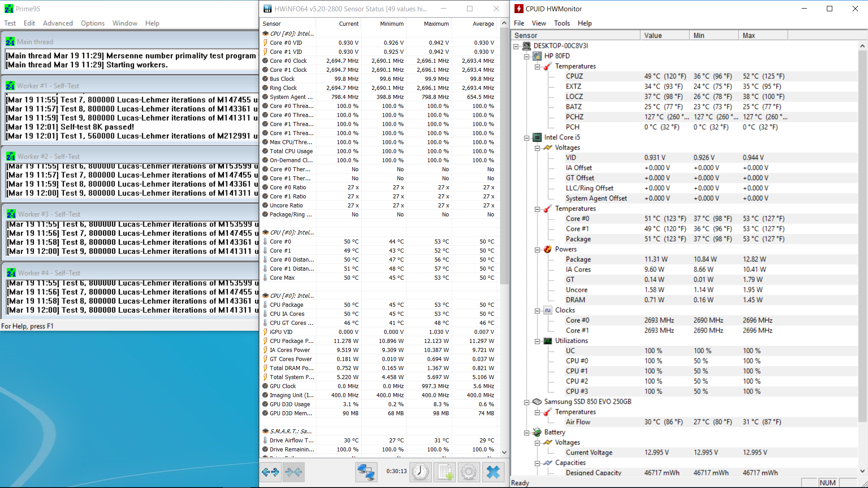Click Main thread window icon in Prime95
The image size is (868, 488).
pyautogui.click(x=10, y=42)
